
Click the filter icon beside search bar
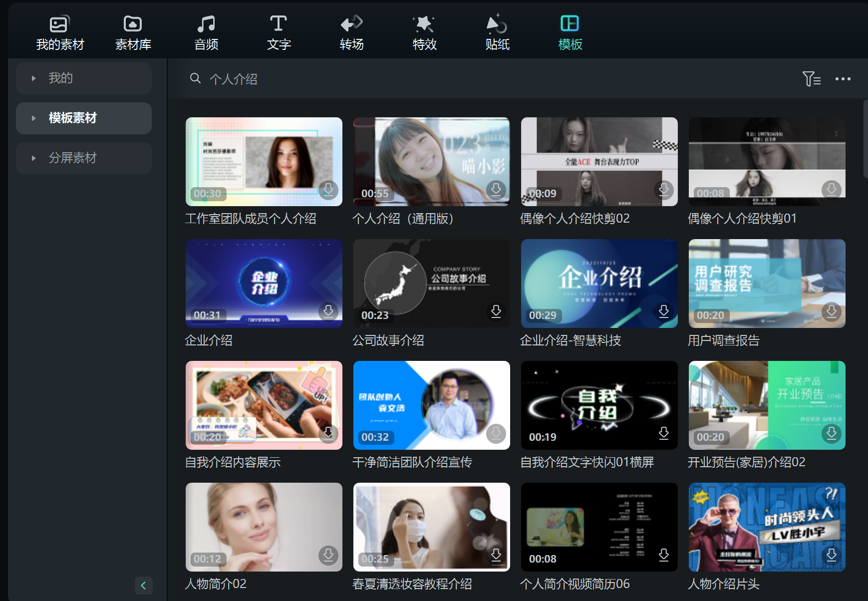[811, 79]
